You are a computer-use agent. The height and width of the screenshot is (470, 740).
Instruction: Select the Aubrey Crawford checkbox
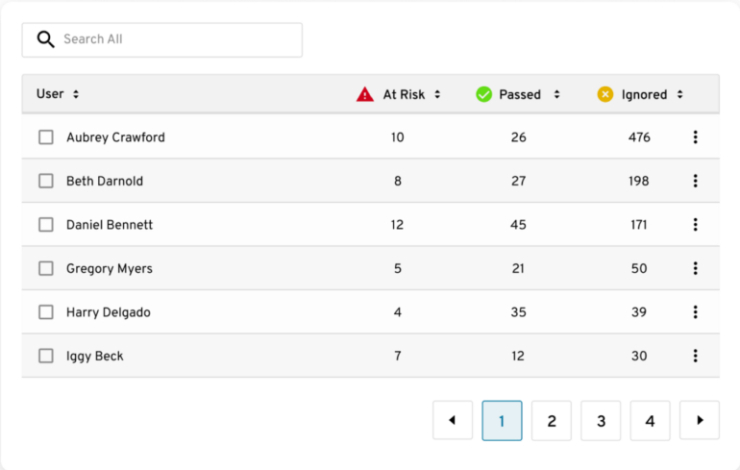(46, 137)
